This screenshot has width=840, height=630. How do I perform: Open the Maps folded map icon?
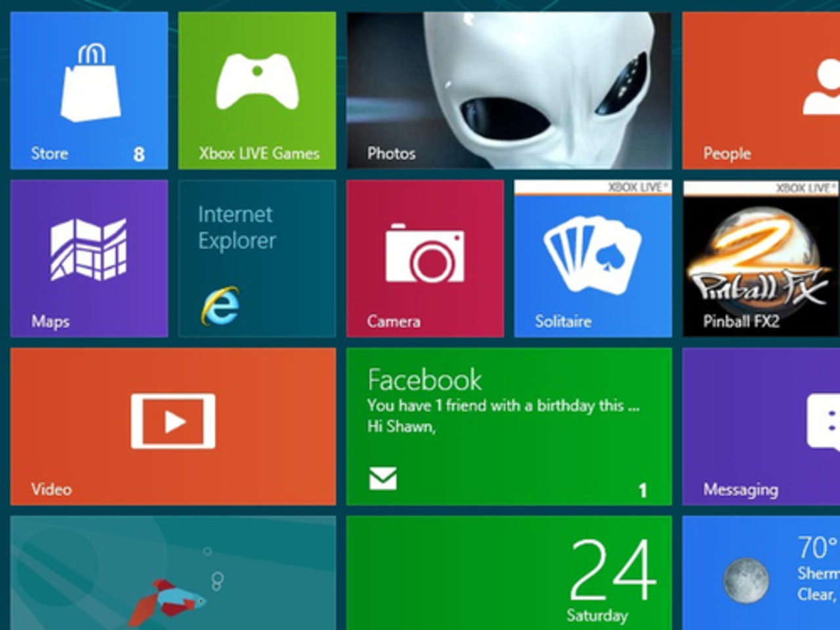(x=89, y=249)
